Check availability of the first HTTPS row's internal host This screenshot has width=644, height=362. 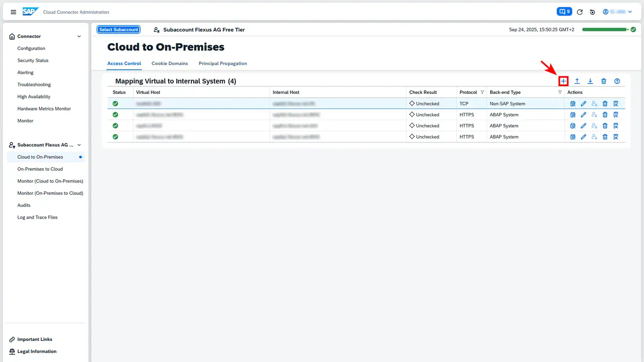click(573, 115)
